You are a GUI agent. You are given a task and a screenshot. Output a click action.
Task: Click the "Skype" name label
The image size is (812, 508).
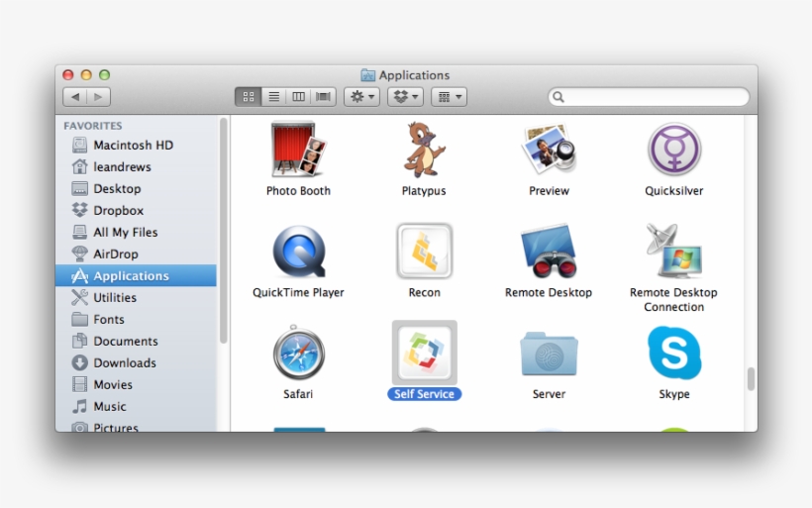click(674, 394)
